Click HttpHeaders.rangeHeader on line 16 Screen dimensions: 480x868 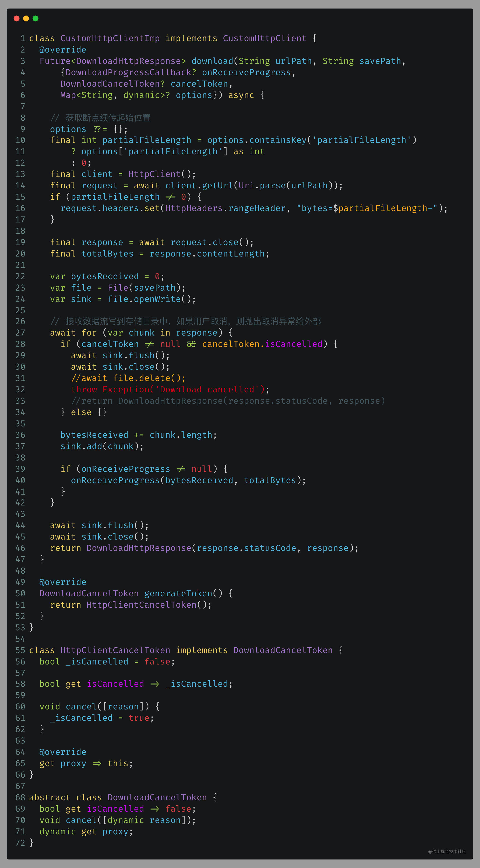point(226,208)
